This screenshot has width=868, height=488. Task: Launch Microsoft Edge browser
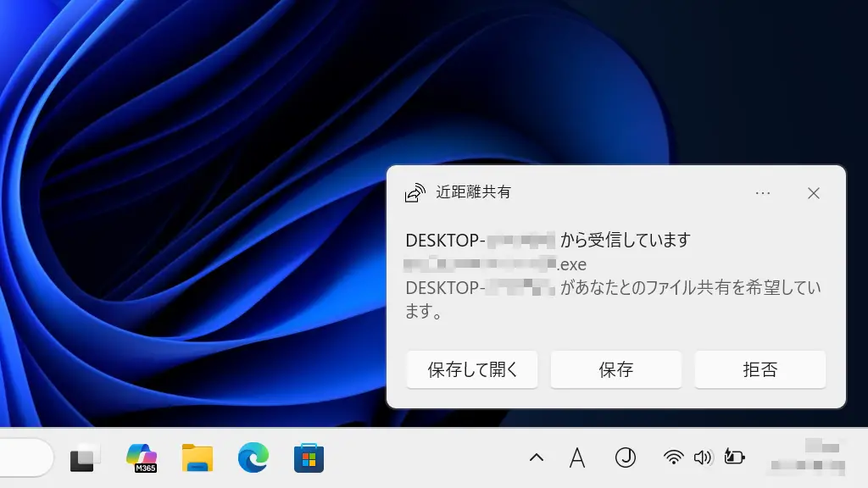253,458
